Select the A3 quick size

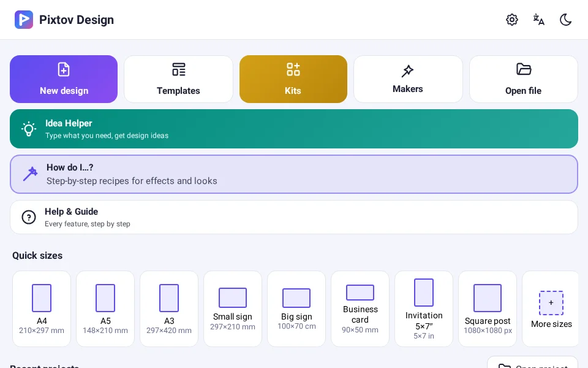click(x=169, y=309)
